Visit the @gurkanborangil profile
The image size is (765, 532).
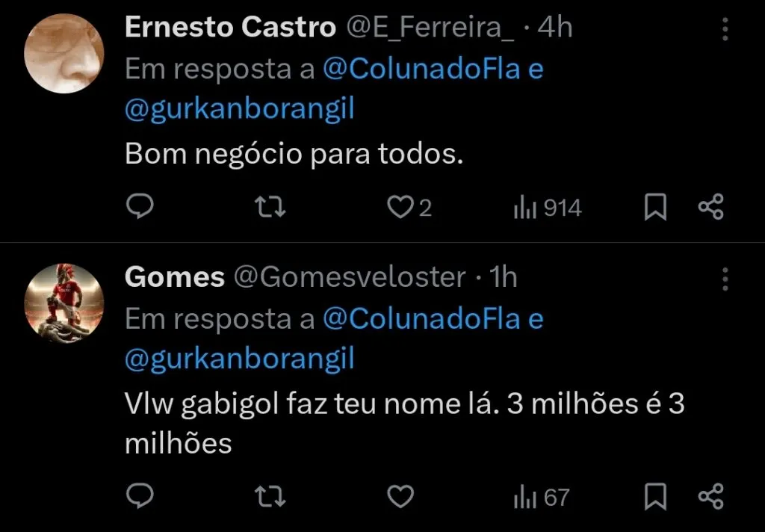coord(239,107)
